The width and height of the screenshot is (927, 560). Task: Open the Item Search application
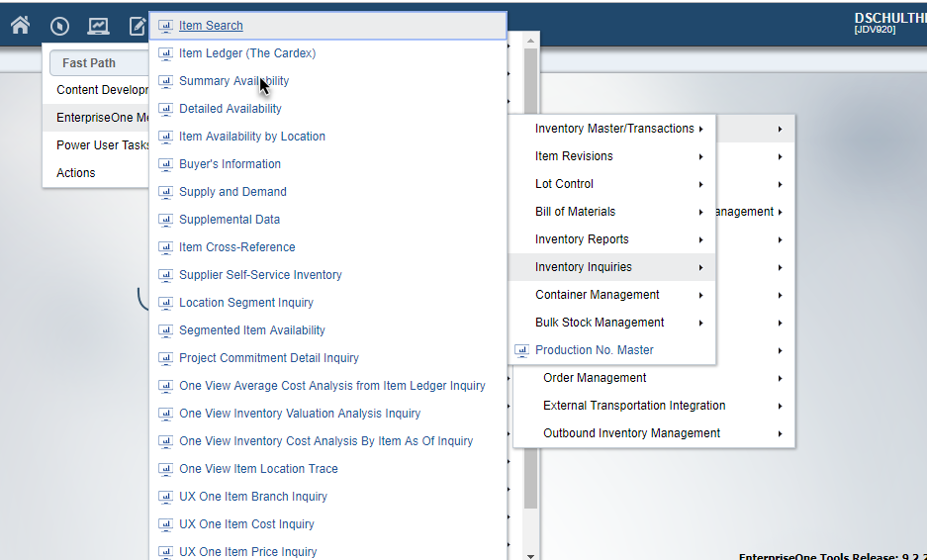click(x=211, y=26)
